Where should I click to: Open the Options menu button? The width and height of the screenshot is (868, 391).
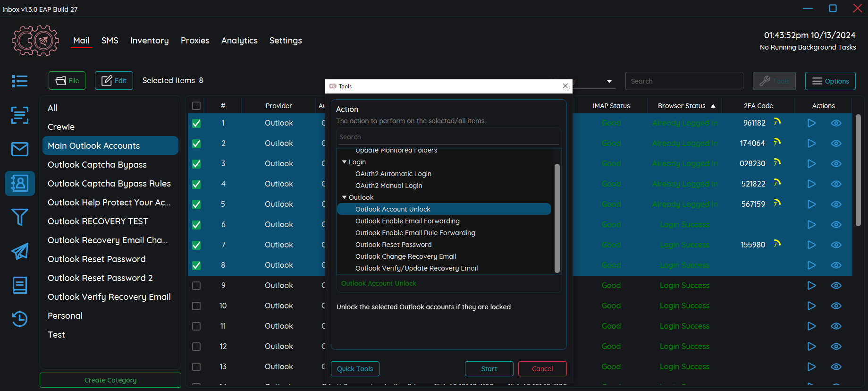pos(830,81)
